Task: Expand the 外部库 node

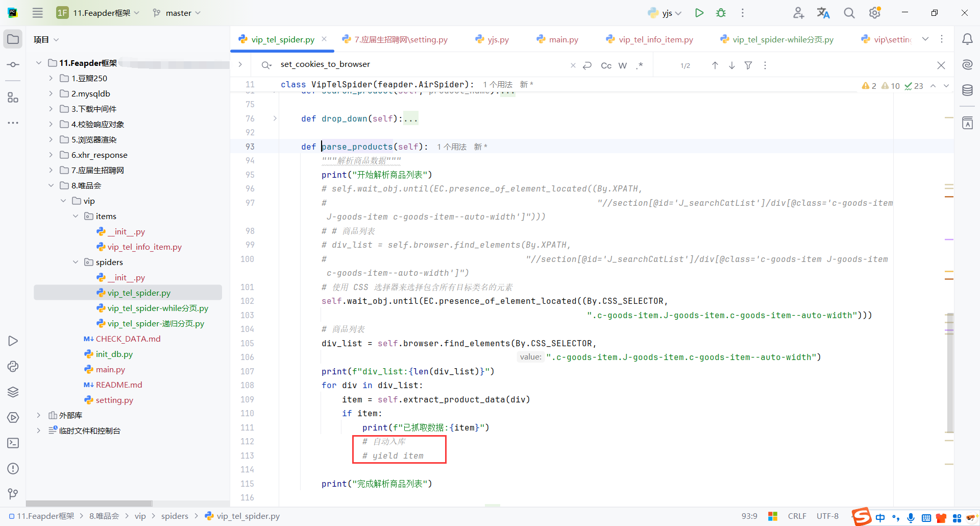Action: (x=38, y=415)
